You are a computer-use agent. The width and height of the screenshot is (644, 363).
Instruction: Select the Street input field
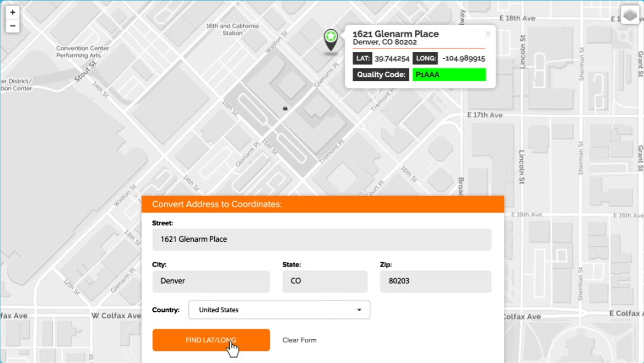(322, 239)
